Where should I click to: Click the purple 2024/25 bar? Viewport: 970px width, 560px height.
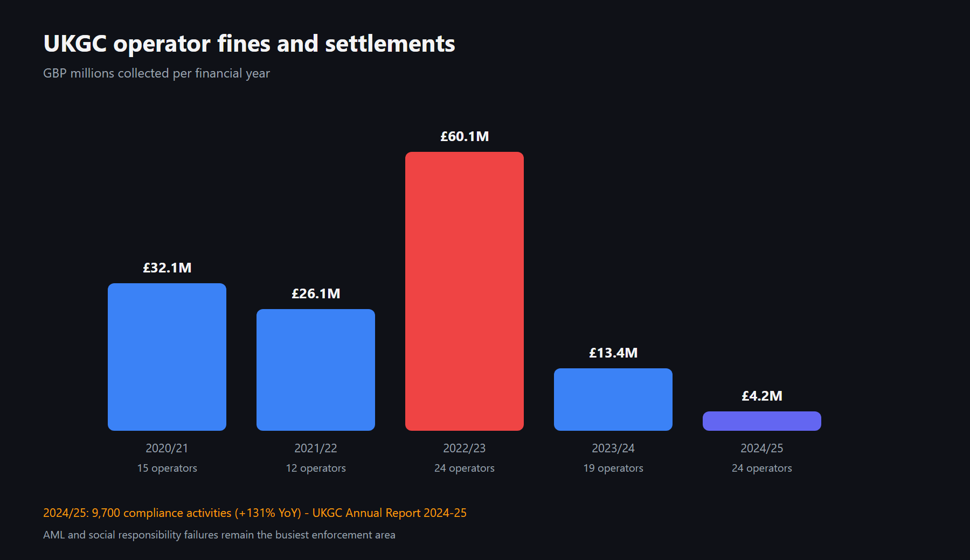point(762,421)
